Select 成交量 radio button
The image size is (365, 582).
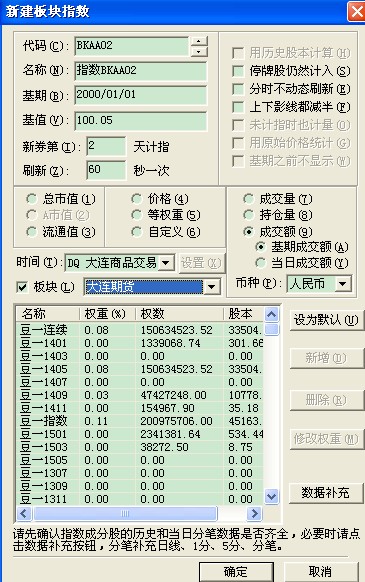pyautogui.click(x=248, y=199)
